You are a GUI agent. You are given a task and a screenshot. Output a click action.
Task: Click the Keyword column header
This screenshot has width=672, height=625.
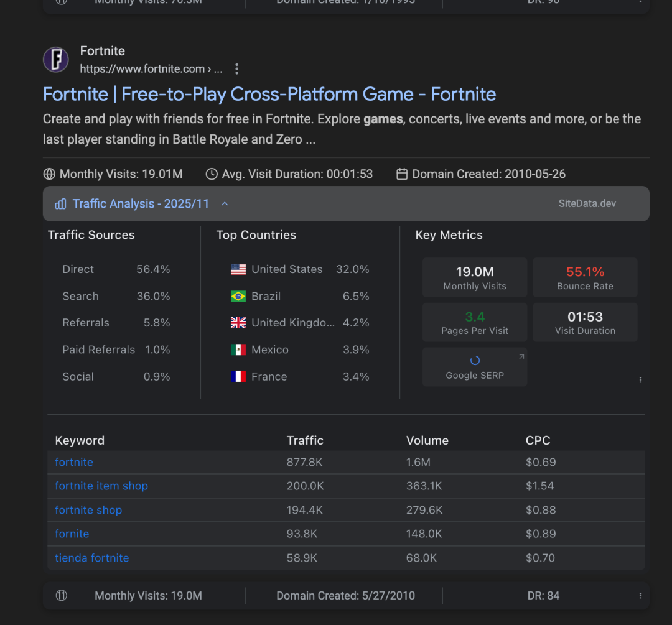tap(80, 440)
